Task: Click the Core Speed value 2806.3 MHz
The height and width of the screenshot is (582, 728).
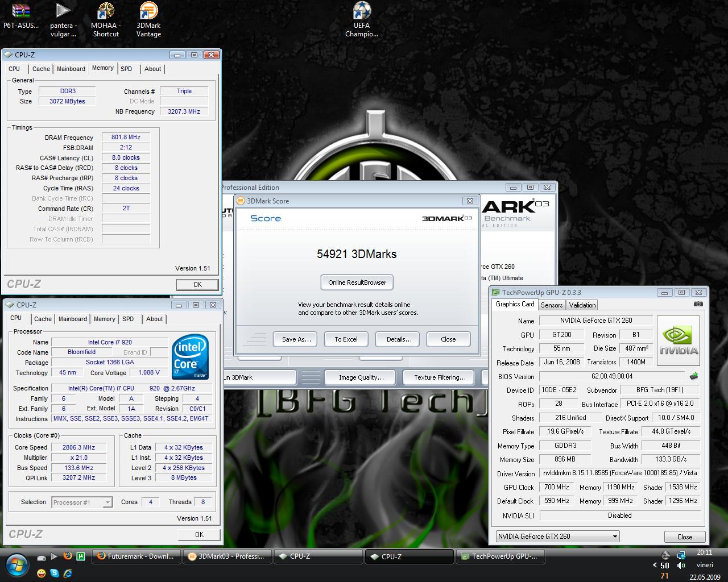Action: pos(78,447)
